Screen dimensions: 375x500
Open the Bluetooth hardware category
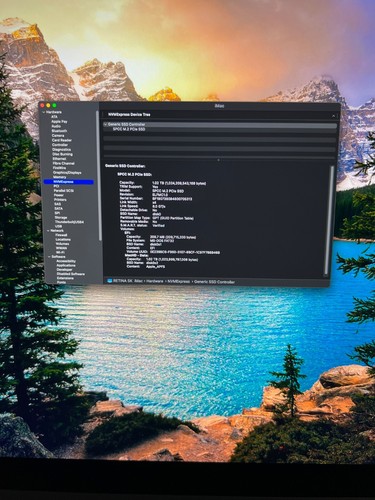(59, 131)
